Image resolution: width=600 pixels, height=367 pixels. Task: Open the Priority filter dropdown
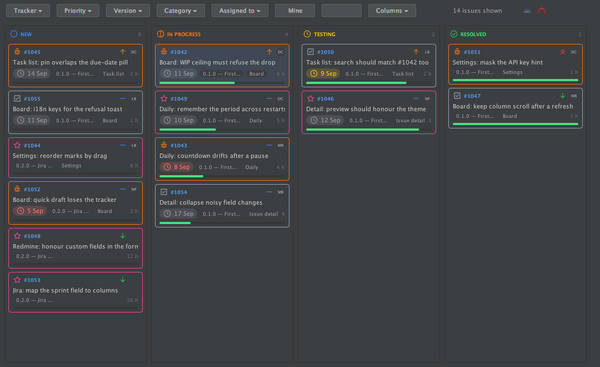pyautogui.click(x=78, y=11)
